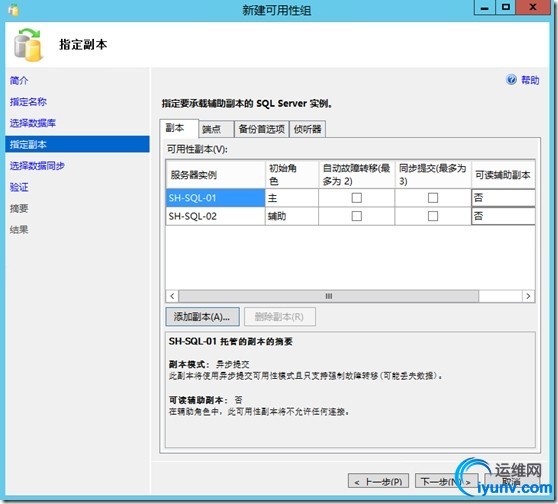558x504 pixels.
Task: Click the 删除副本(R) button
Action: (x=280, y=317)
